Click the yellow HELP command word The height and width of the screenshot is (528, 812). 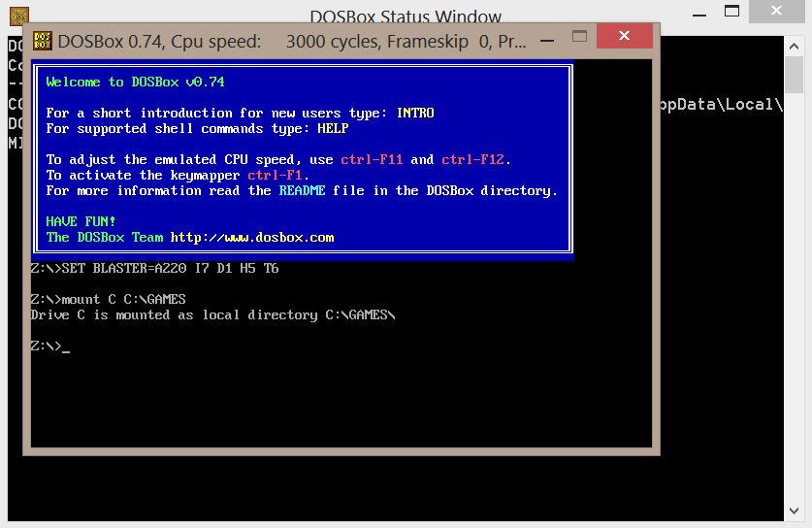[333, 128]
